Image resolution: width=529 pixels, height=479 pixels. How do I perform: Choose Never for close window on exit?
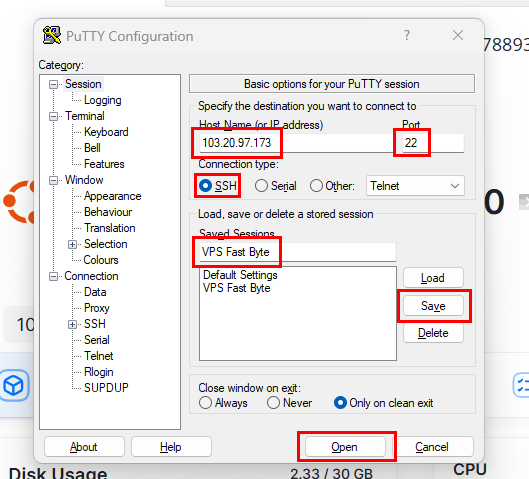[273, 403]
